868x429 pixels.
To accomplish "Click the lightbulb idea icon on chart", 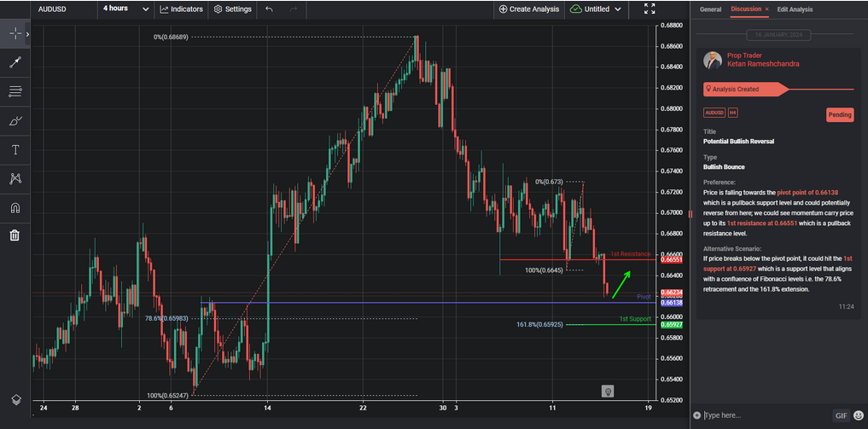I will [608, 391].
